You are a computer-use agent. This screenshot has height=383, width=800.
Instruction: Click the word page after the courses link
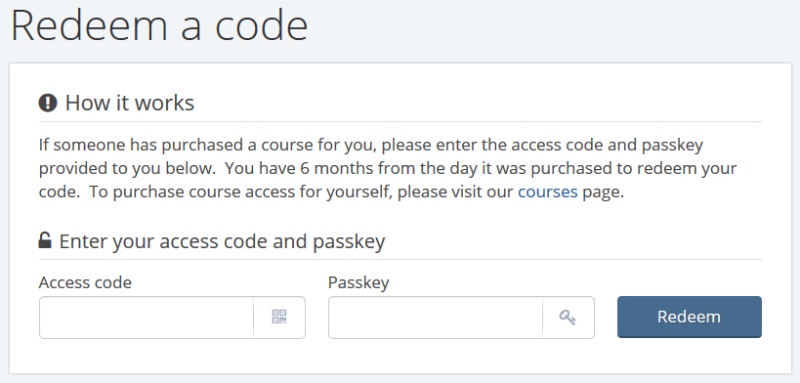coord(601,193)
